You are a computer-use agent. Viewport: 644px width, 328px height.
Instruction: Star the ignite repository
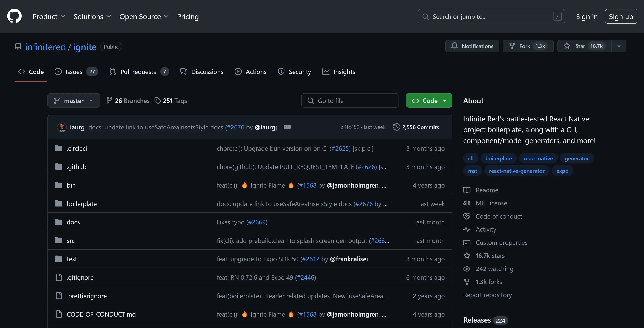(584, 46)
